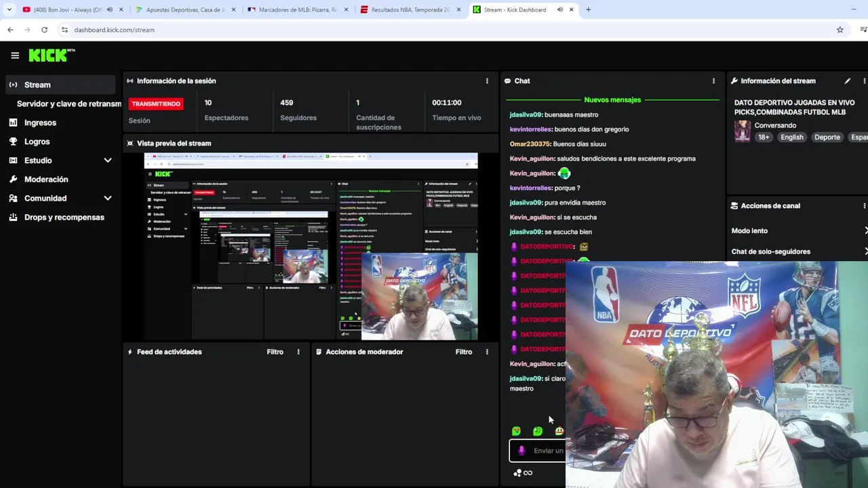
Task: Mute the Stream - Kick Dashboard tab audio
Action: (x=559, y=9)
